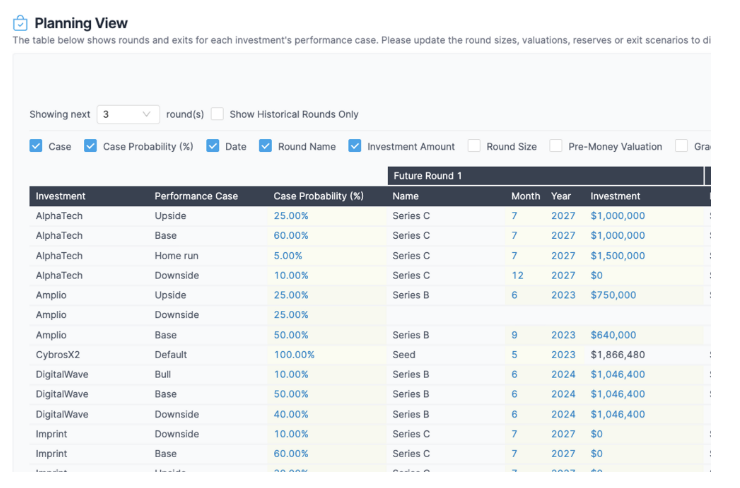Edit AlphaTech Upside probability 25.00%

290,216
